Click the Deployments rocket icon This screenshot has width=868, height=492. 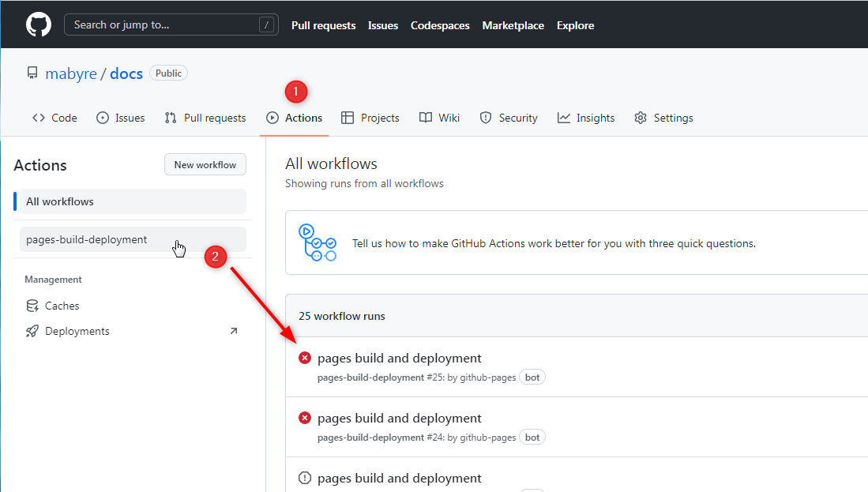click(x=32, y=331)
